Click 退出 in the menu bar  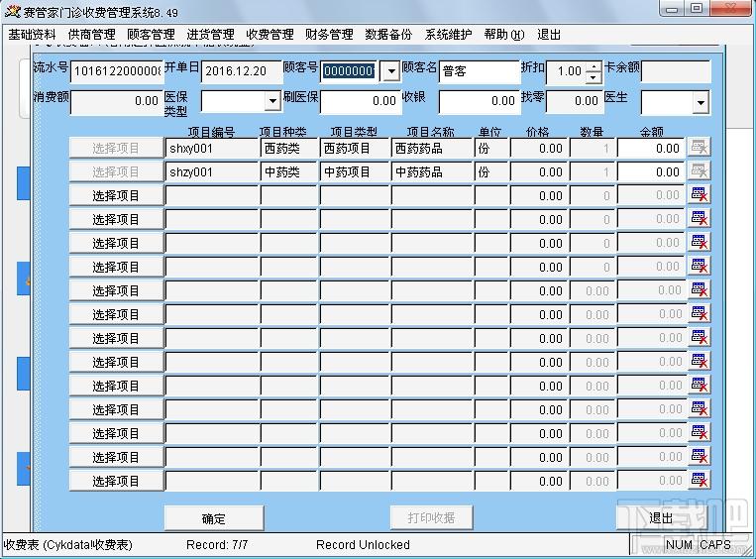(549, 35)
